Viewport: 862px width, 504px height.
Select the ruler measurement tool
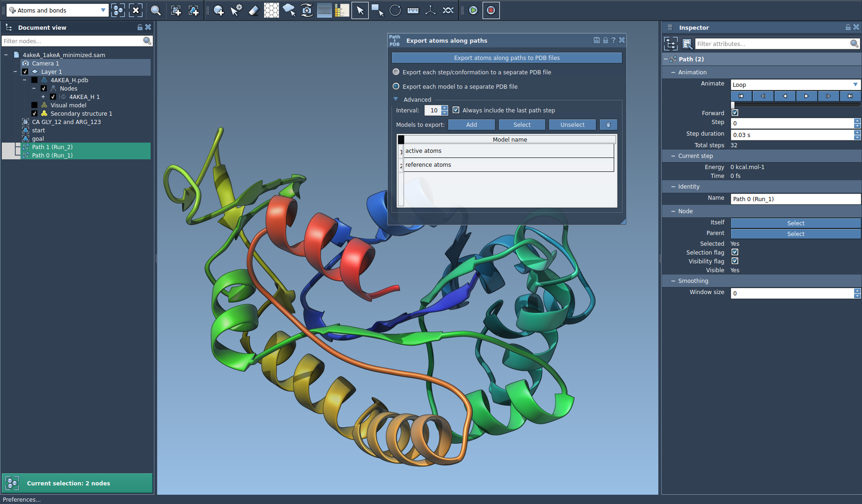413,10
